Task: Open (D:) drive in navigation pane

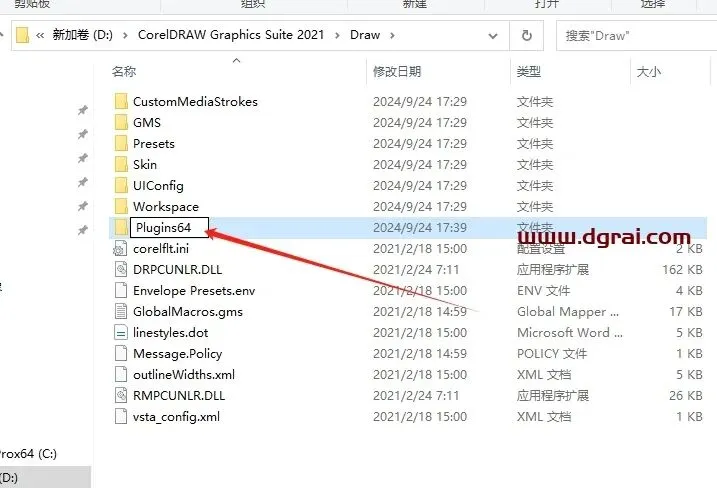Action: (45, 477)
